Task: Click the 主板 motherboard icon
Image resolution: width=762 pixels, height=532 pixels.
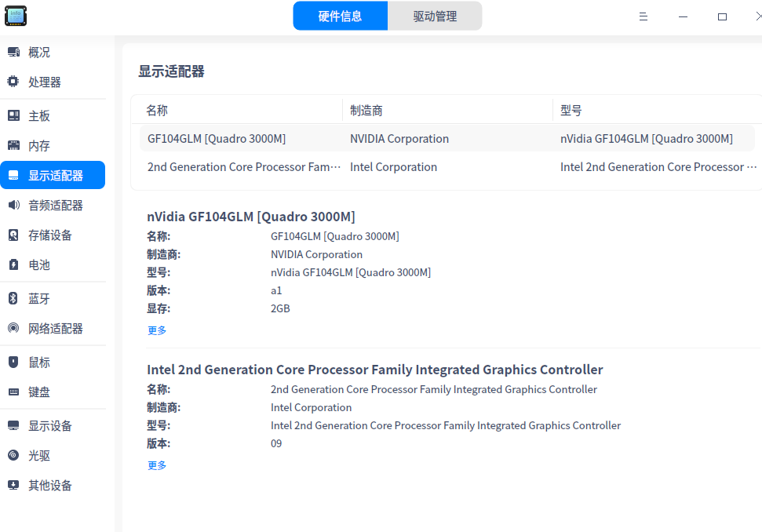Action: coord(13,115)
